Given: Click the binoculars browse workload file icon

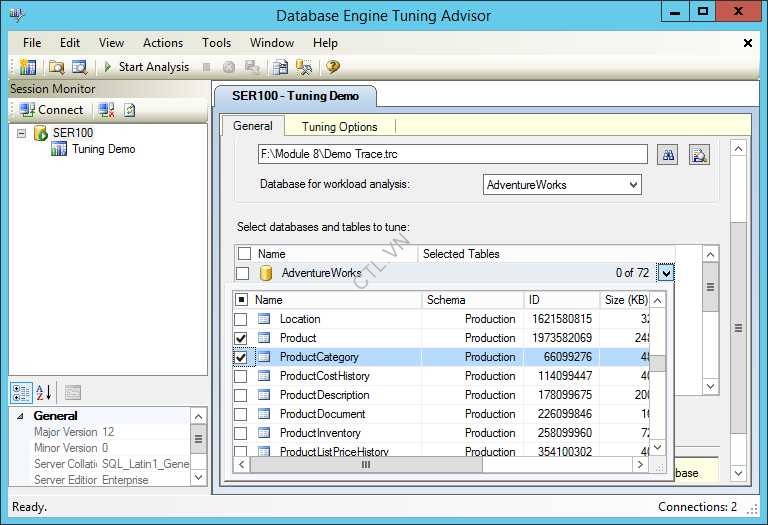Looking at the screenshot, I should (667, 155).
